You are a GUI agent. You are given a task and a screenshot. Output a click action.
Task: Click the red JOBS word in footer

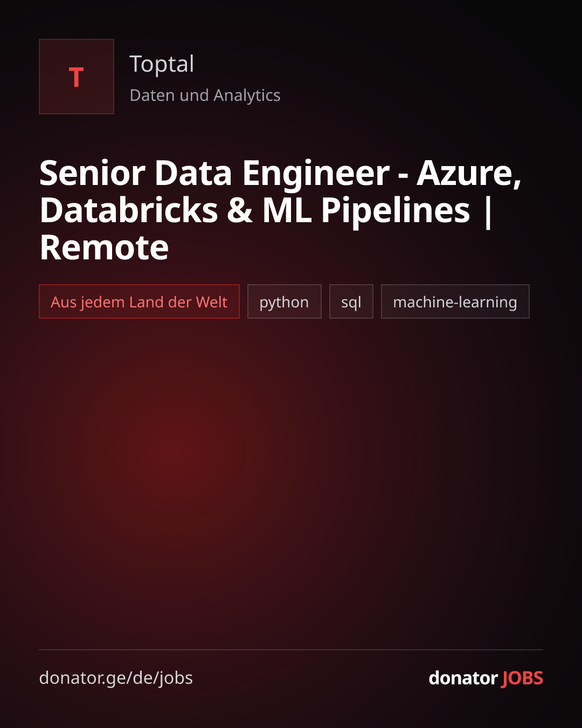point(522,678)
